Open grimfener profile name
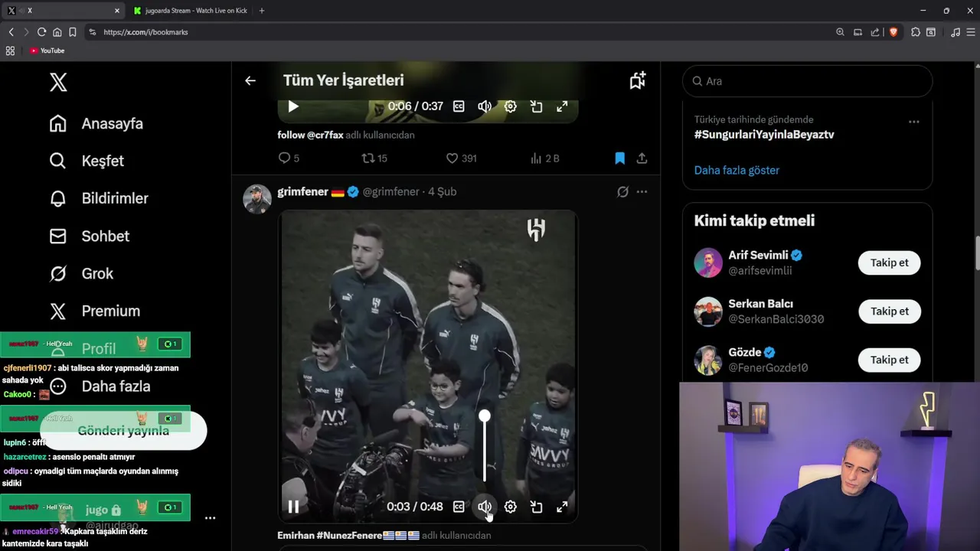The image size is (980, 551). coord(302,192)
